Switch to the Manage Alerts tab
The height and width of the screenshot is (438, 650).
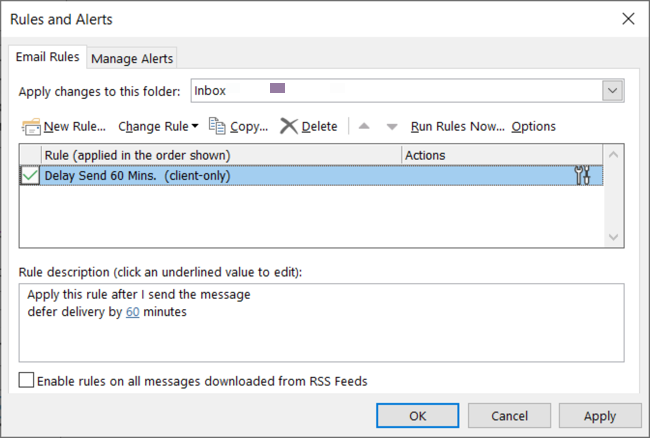(132, 58)
